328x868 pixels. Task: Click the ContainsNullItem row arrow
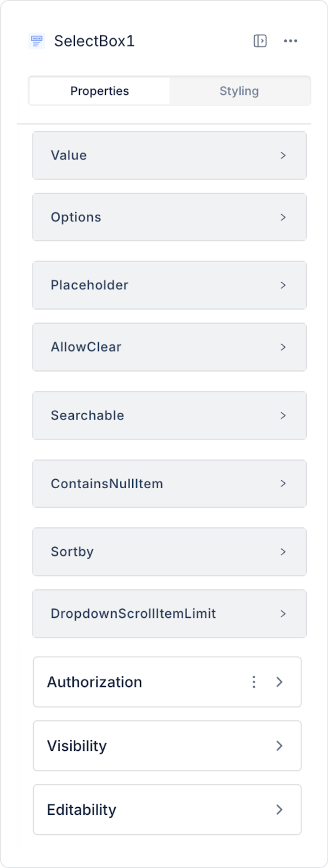pyautogui.click(x=283, y=484)
